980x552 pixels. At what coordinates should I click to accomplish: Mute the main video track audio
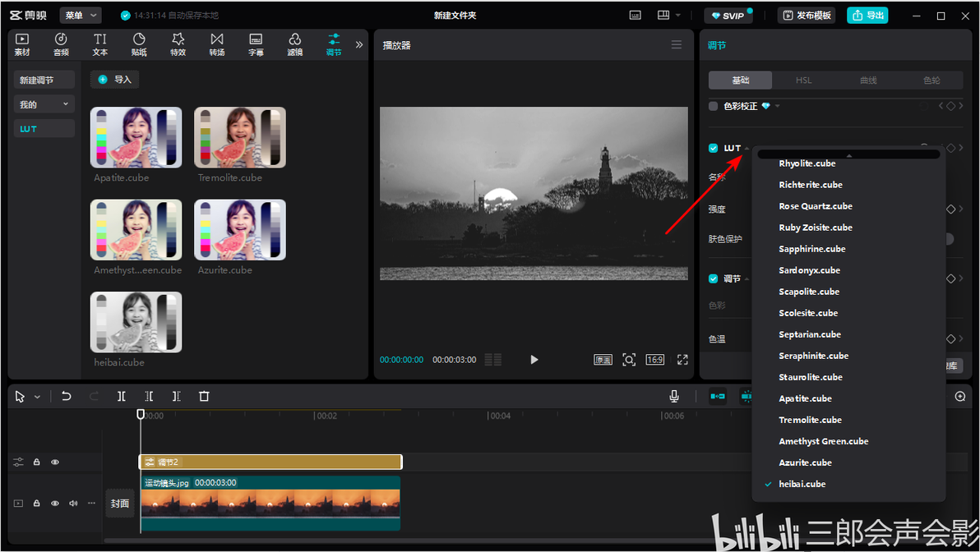[x=73, y=504]
